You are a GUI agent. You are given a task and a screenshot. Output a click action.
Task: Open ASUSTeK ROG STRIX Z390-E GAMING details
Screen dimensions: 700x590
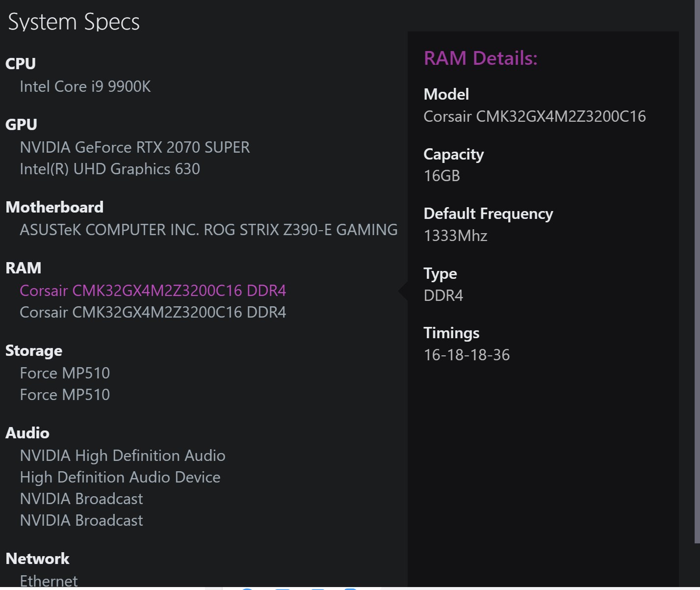pos(208,230)
